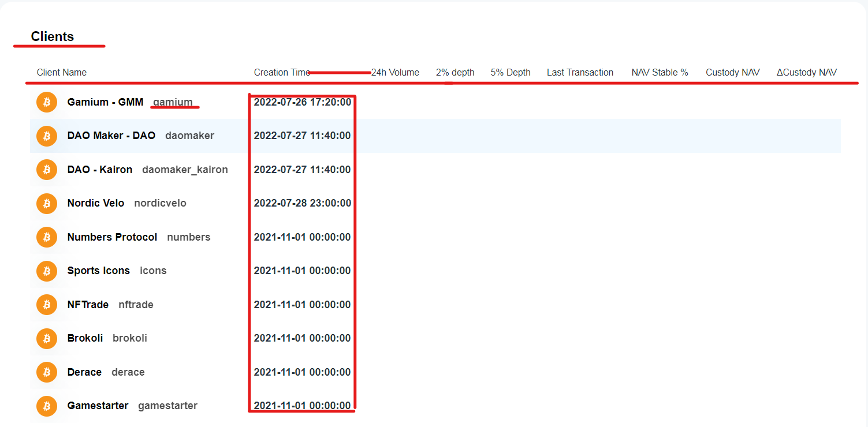Open the NFTrade client name
The width and height of the screenshot is (868, 427).
coord(88,305)
